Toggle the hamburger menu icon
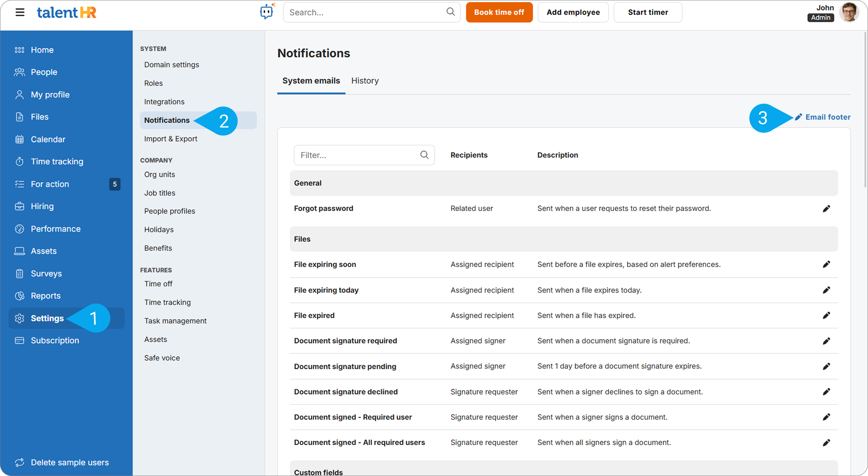The height and width of the screenshot is (476, 868). click(x=20, y=12)
